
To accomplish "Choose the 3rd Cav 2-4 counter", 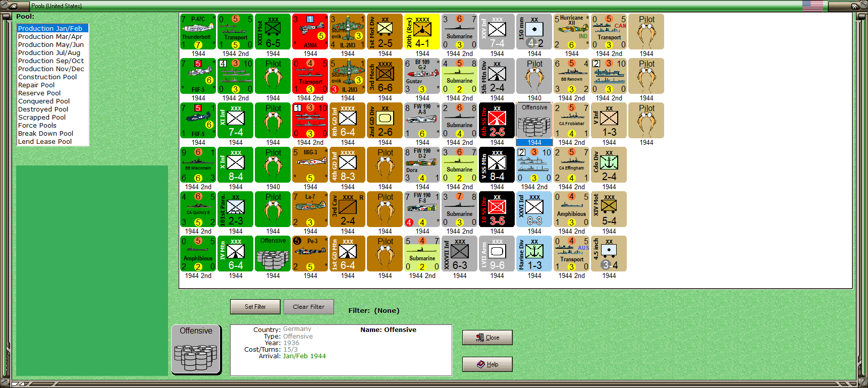I will coord(348,209).
